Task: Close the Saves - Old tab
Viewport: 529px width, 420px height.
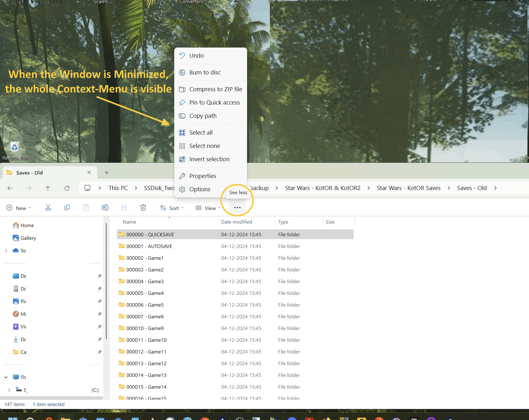Action: point(89,173)
